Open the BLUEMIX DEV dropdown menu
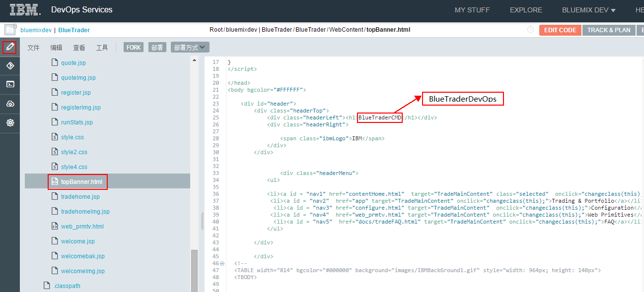The width and height of the screenshot is (644, 292). click(588, 10)
